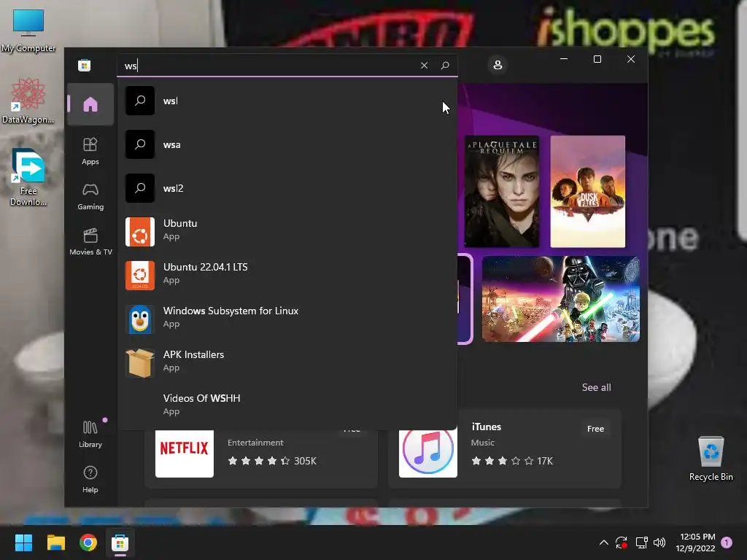Image resolution: width=747 pixels, height=560 pixels.
Task: Open A Plague Tale Requiem thumbnail
Action: pos(502,192)
